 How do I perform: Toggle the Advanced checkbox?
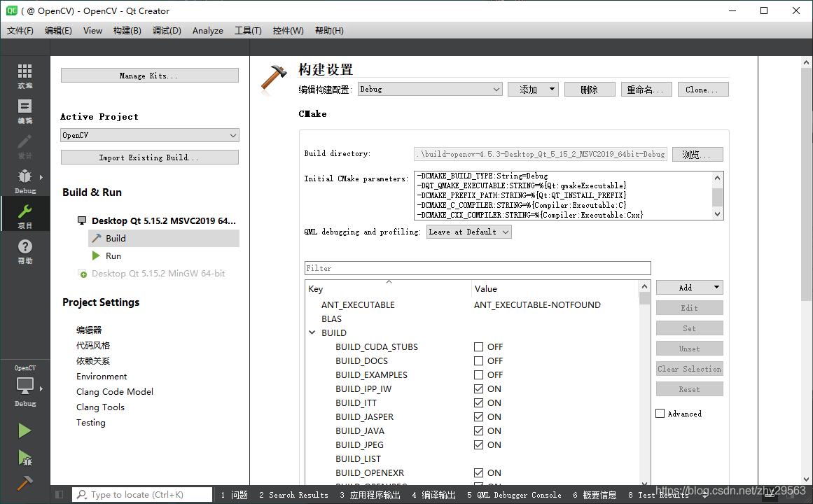tap(660, 413)
